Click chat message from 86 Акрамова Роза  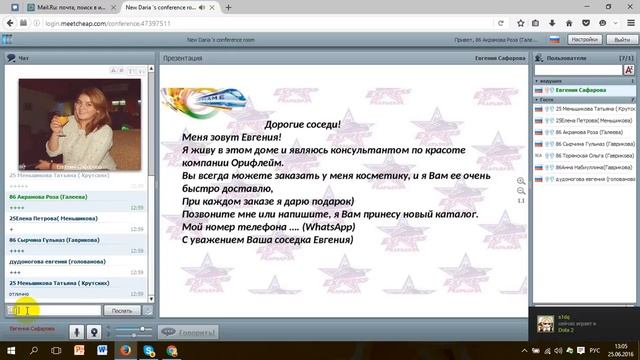tap(76, 202)
